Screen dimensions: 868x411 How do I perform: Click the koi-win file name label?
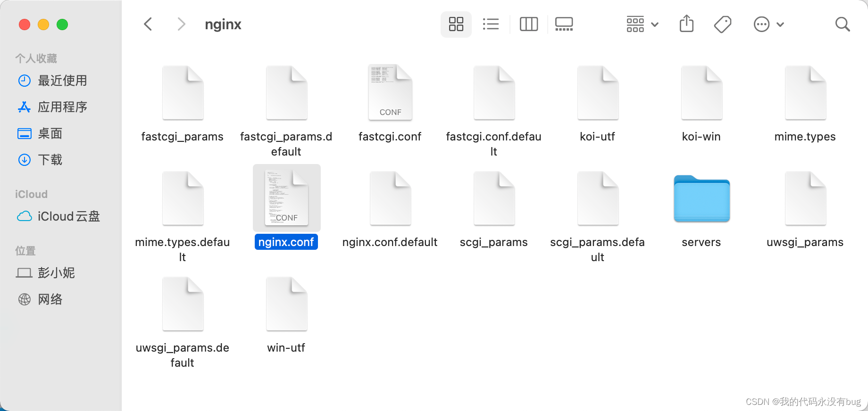701,137
